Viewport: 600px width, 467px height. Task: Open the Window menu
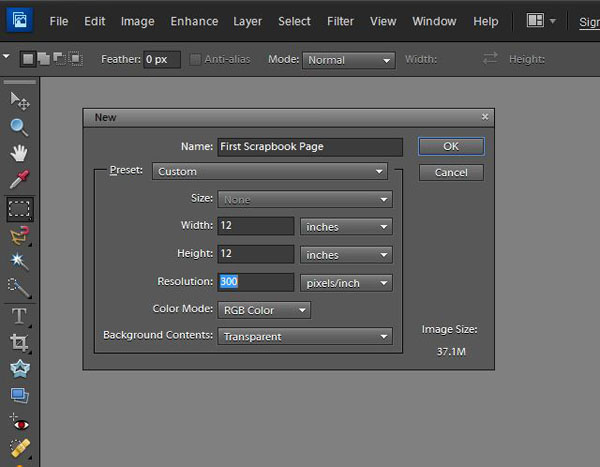434,21
